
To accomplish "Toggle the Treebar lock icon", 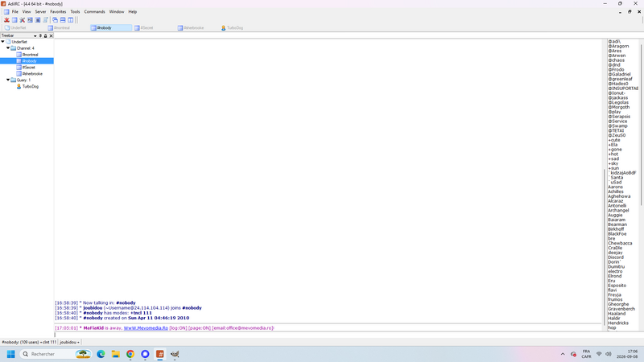I will [x=46, y=35].
